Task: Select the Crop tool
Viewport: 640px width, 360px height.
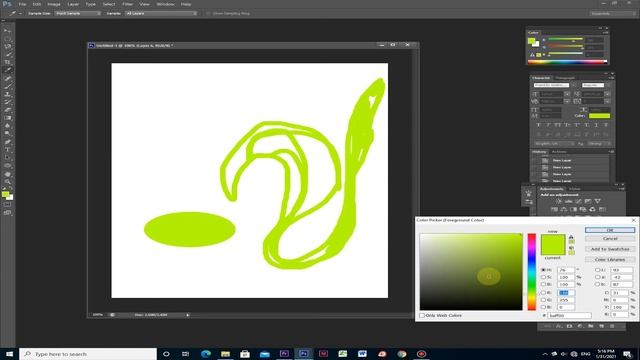Action: point(7,62)
